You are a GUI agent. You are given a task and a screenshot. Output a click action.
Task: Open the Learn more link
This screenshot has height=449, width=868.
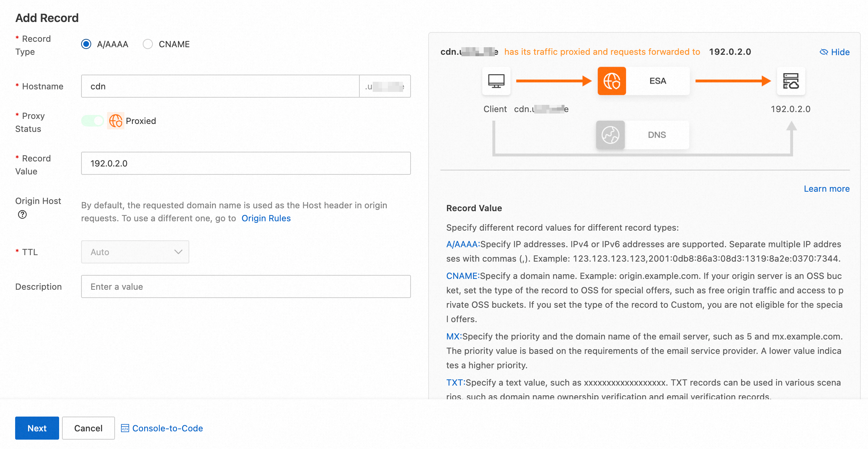(827, 189)
